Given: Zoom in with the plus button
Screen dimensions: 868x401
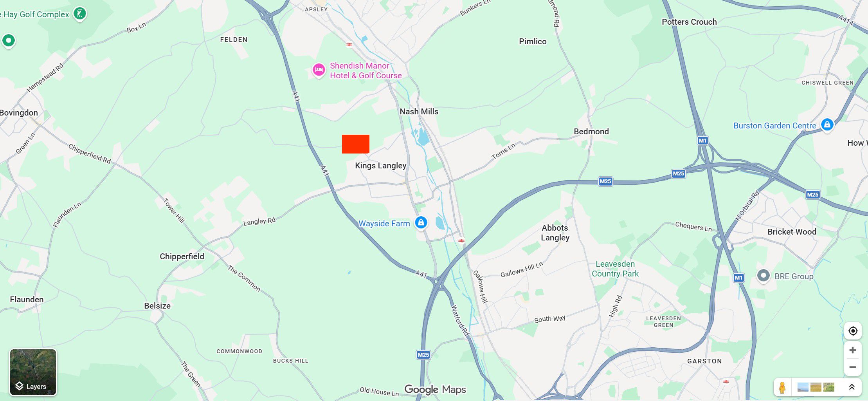Looking at the screenshot, I should pyautogui.click(x=853, y=350).
